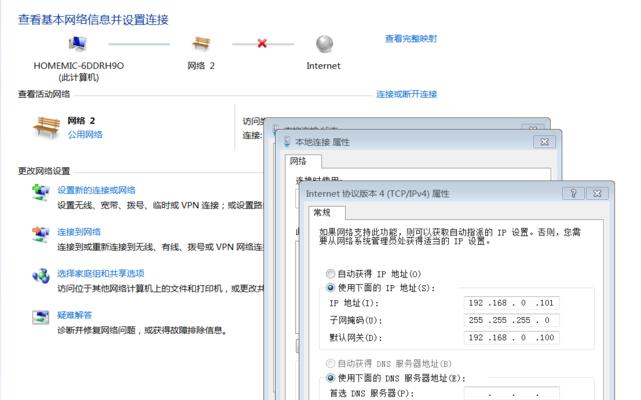
Task: Click the Internet globe icon
Action: pos(325,44)
